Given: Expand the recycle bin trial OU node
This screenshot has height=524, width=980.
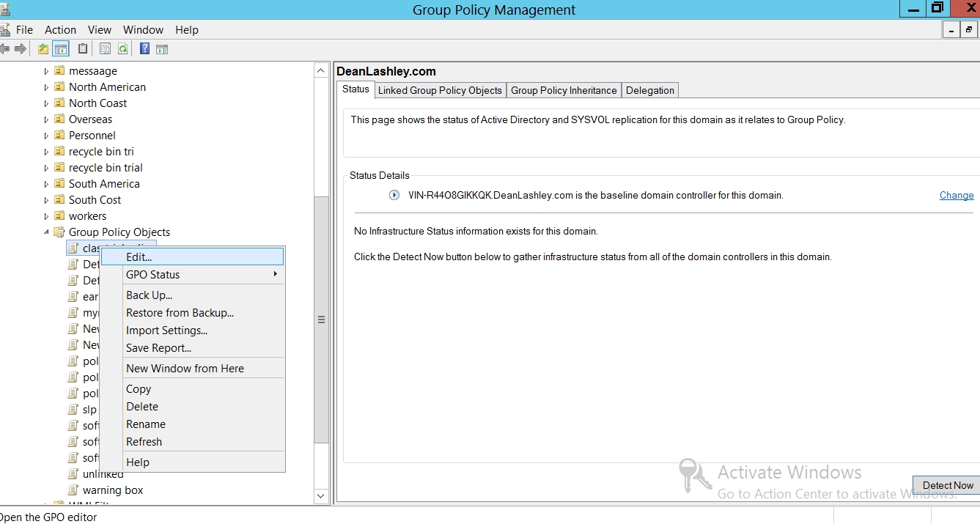Looking at the screenshot, I should pyautogui.click(x=46, y=168).
